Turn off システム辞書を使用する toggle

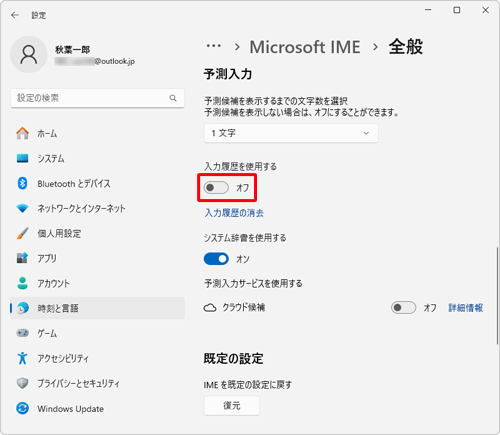point(216,259)
